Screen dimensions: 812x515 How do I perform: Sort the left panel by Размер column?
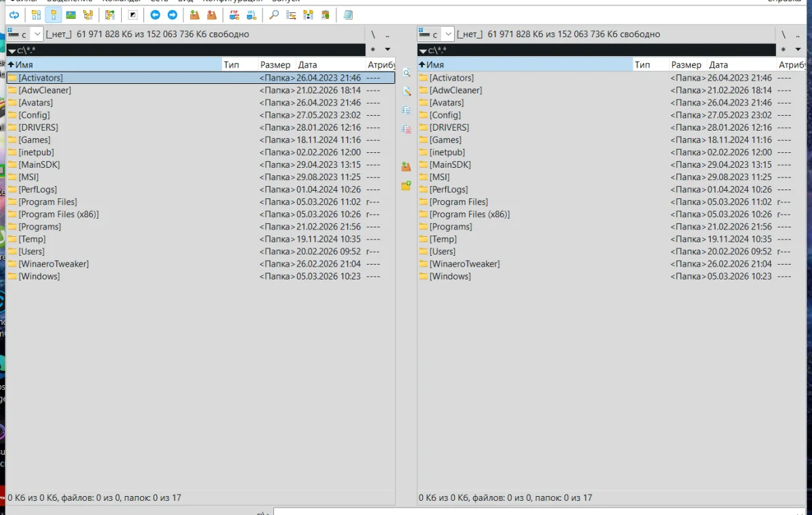coord(275,65)
